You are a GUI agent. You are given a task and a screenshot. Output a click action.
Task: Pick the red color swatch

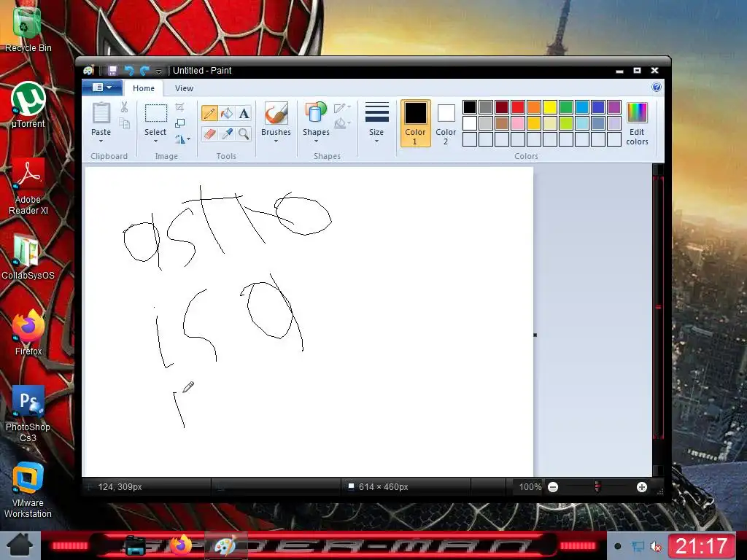[x=518, y=107]
